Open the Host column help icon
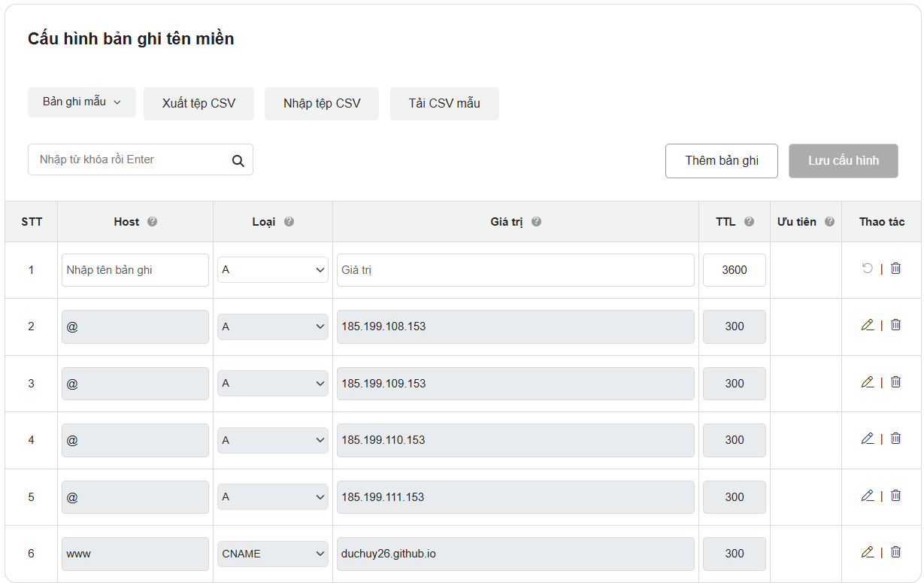The image size is (924, 583). pos(153,221)
